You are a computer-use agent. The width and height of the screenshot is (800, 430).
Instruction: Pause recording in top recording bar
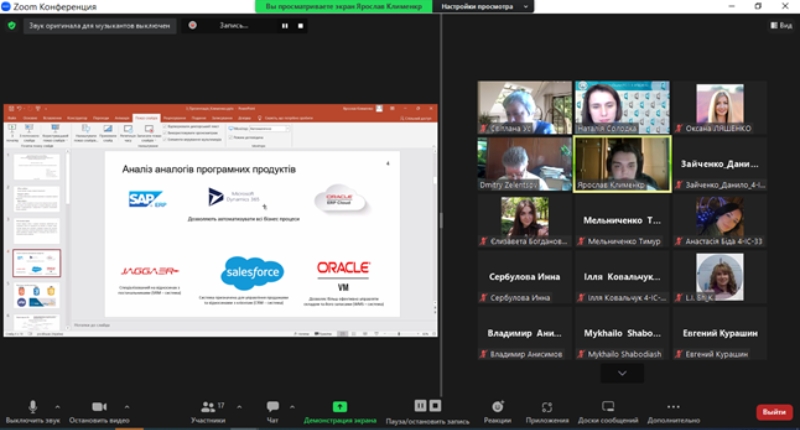[284, 25]
